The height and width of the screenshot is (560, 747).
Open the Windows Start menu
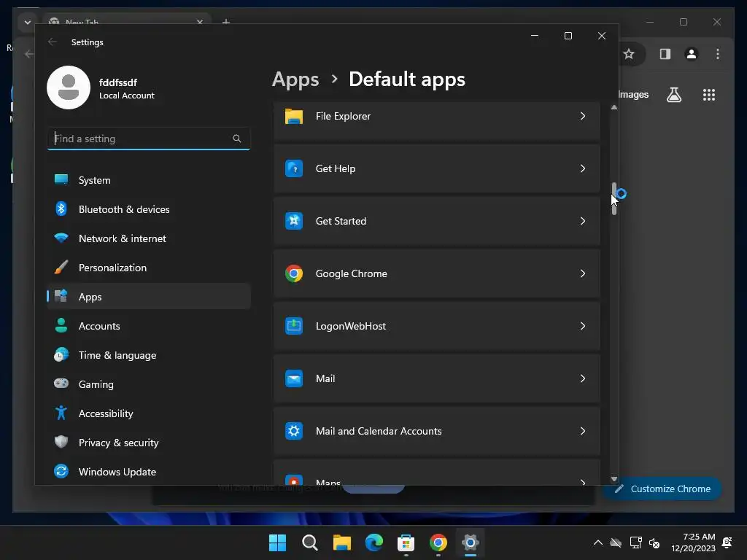pyautogui.click(x=277, y=542)
